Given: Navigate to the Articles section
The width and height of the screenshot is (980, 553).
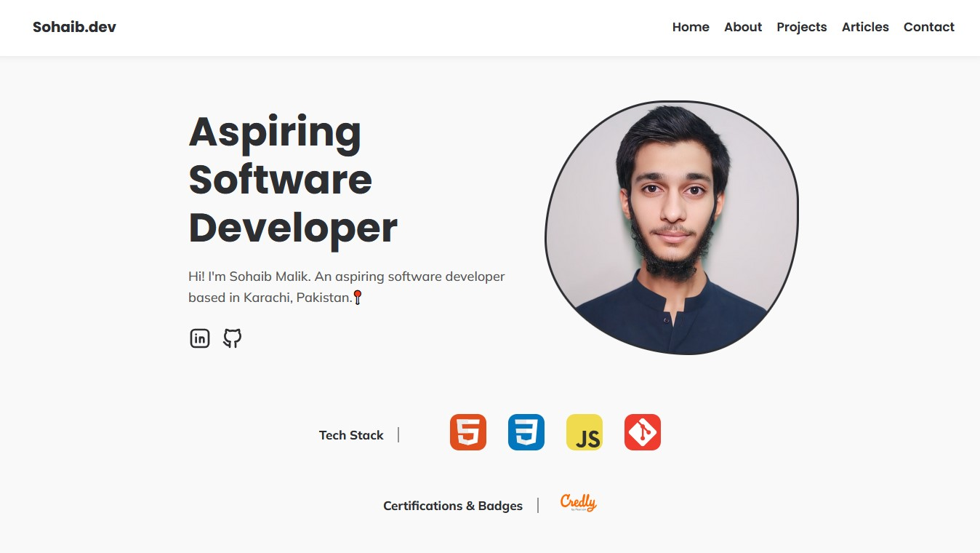Looking at the screenshot, I should (x=864, y=27).
